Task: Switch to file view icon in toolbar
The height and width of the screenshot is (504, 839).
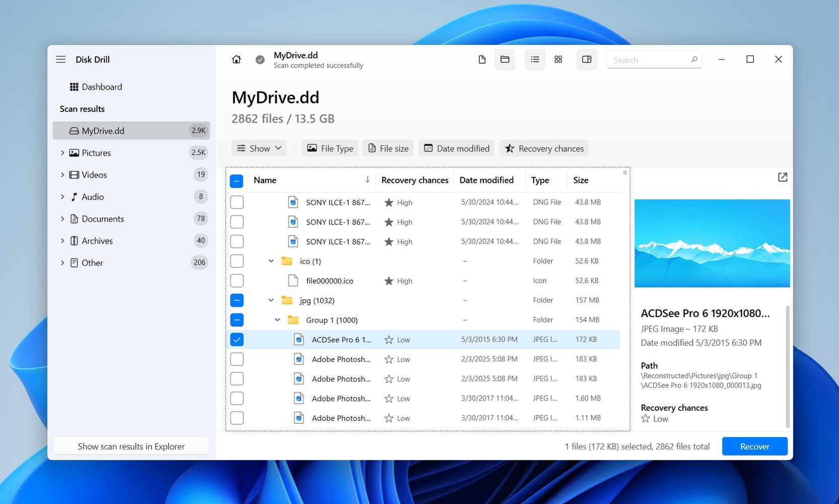Action: (482, 59)
